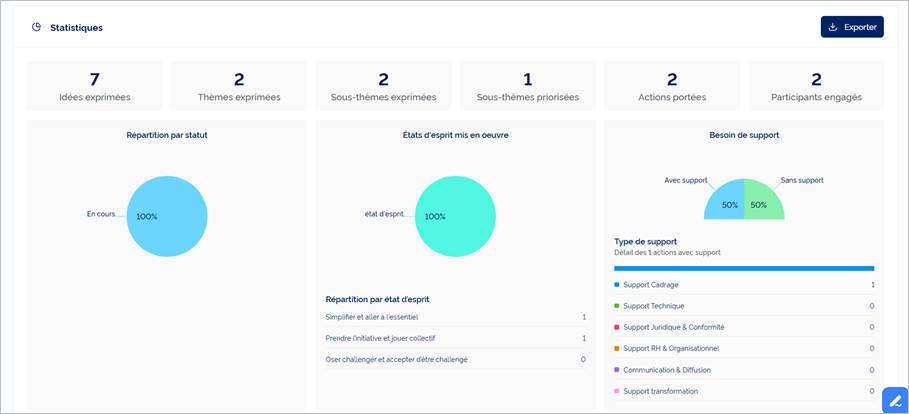
Task: Click the 'Répartition par statut' heading
Action: point(167,135)
